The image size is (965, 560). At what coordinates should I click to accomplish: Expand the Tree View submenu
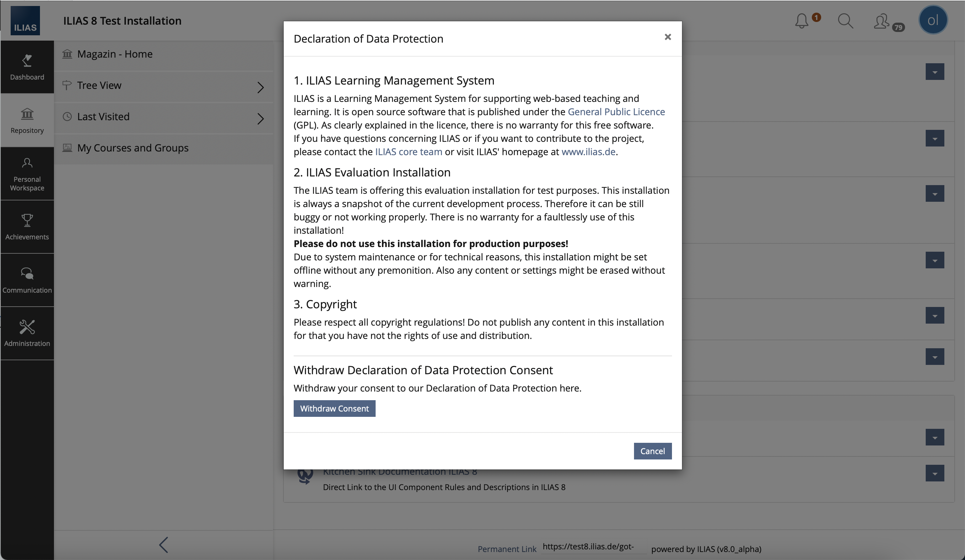[x=260, y=87]
